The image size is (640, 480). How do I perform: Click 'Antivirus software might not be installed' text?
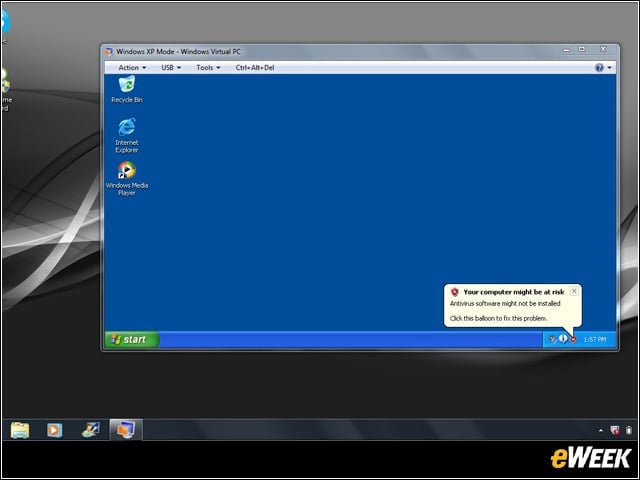[505, 304]
